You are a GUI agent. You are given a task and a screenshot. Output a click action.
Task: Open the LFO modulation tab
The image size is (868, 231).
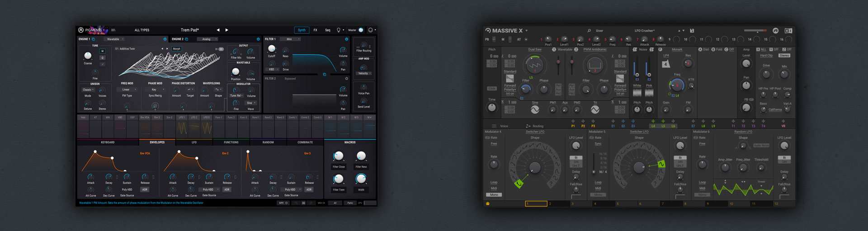pos(194,142)
